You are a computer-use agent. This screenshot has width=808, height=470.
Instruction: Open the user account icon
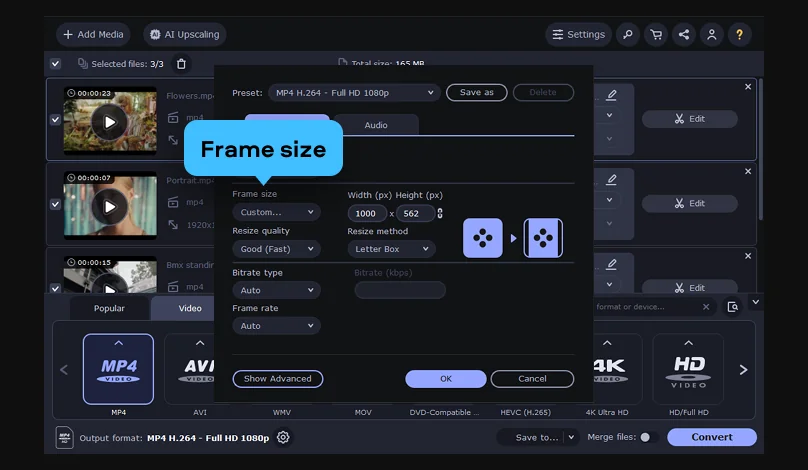712,35
